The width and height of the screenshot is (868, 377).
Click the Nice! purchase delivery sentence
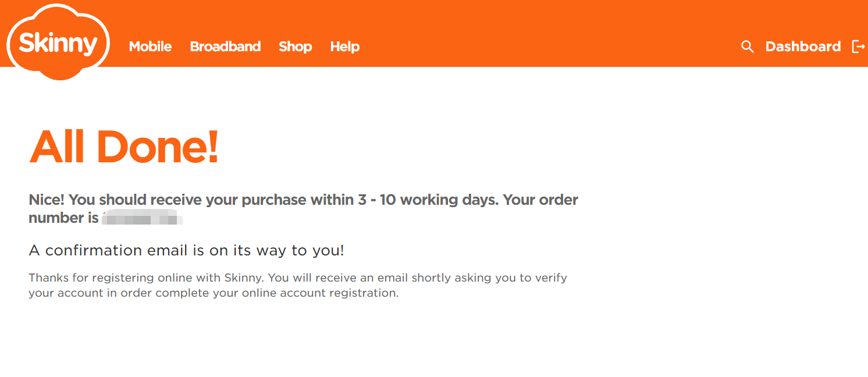(x=303, y=209)
